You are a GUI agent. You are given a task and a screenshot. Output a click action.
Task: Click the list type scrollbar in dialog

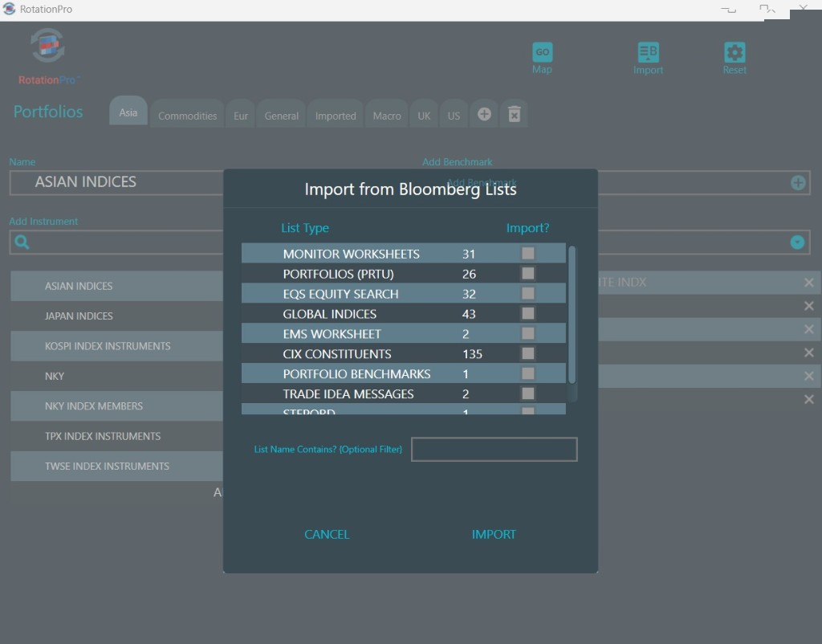572,315
